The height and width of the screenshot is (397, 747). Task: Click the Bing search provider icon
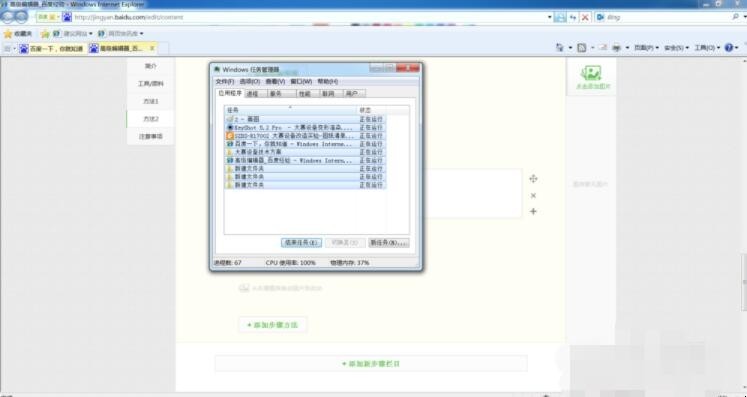point(600,17)
